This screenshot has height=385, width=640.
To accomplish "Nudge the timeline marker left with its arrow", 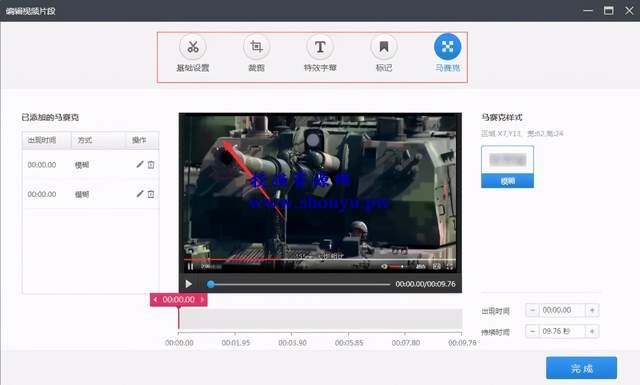I will [155, 300].
